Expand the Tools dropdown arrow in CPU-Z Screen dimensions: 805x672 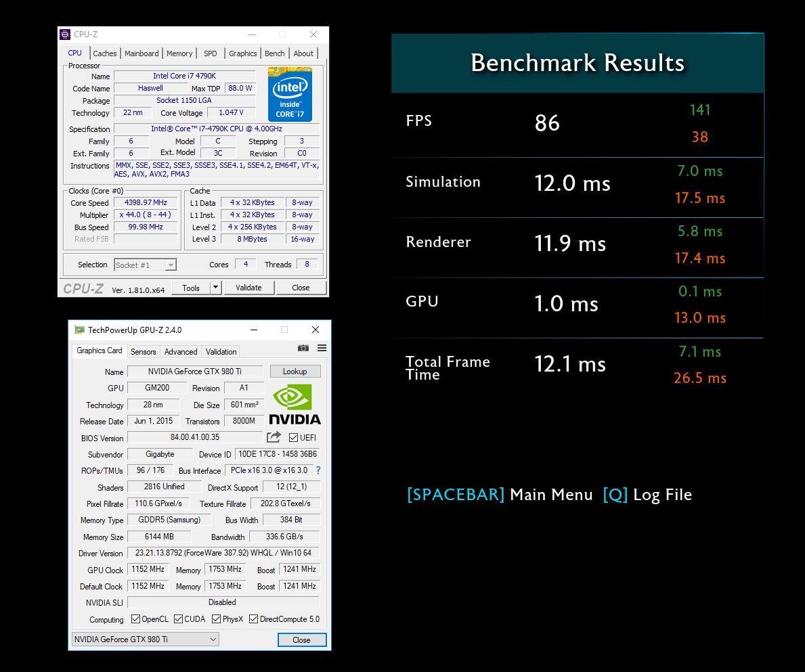tap(215, 288)
